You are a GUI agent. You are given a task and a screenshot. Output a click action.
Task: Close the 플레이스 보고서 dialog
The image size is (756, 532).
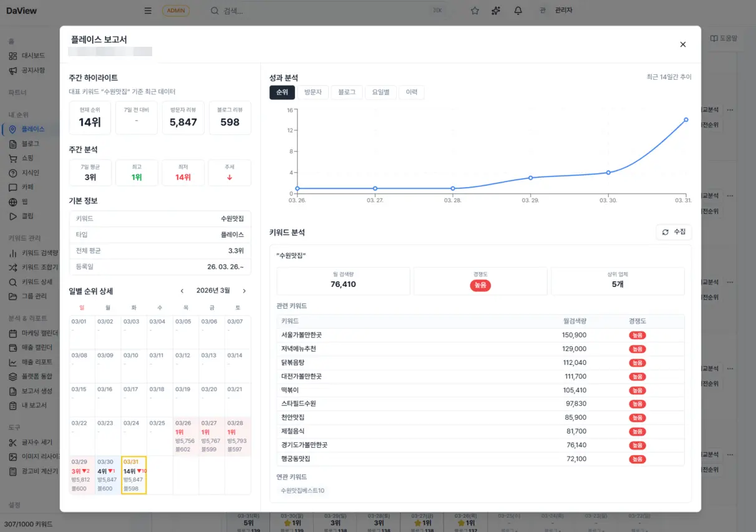[x=682, y=44]
